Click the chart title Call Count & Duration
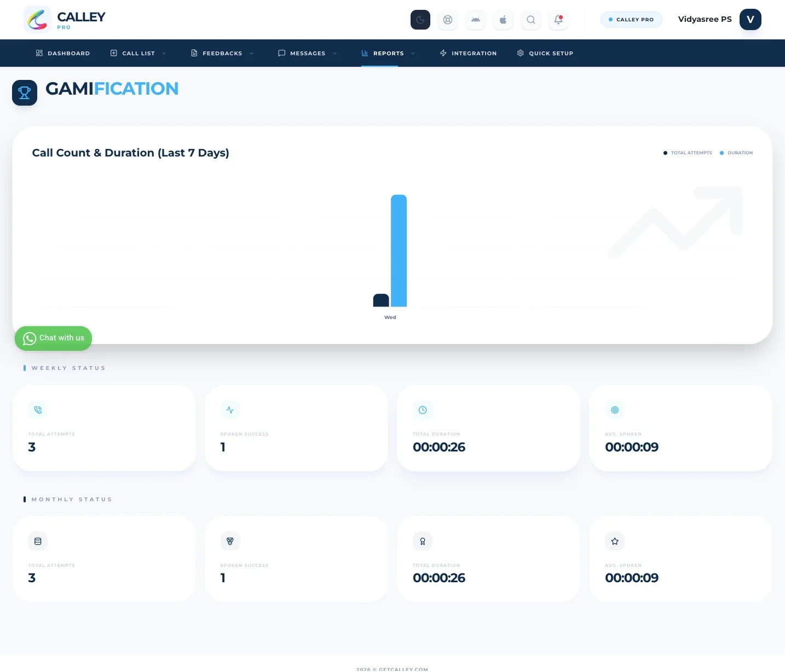This screenshot has height=672, width=785. pyautogui.click(x=131, y=153)
